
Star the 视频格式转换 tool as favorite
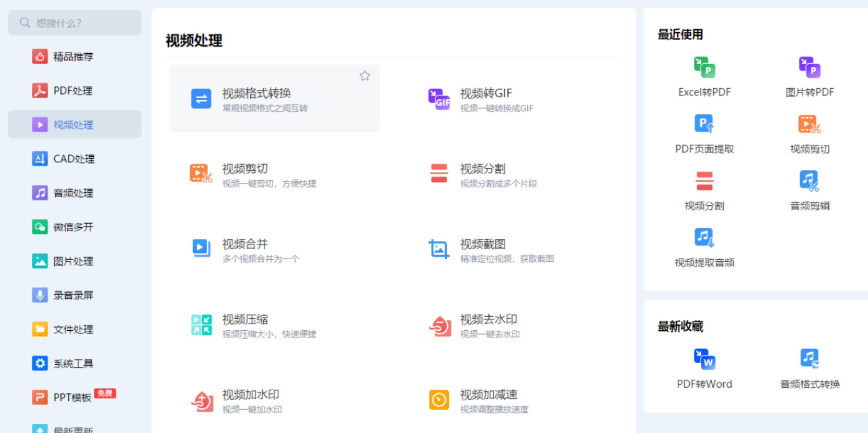pyautogui.click(x=364, y=76)
